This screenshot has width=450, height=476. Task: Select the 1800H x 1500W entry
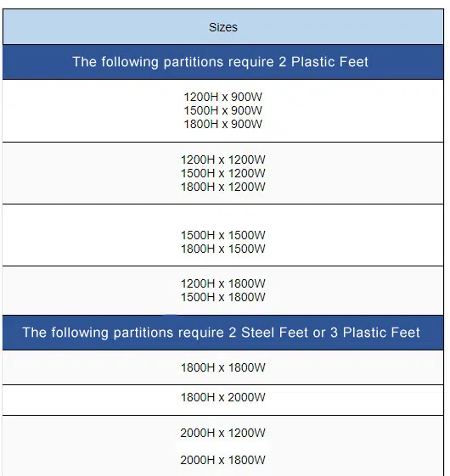[223, 249]
